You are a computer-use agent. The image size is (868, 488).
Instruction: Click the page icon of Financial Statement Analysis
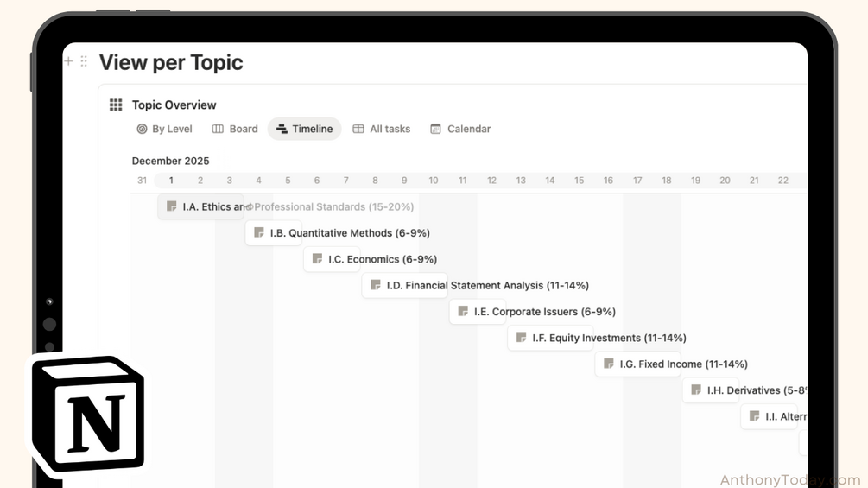376,285
